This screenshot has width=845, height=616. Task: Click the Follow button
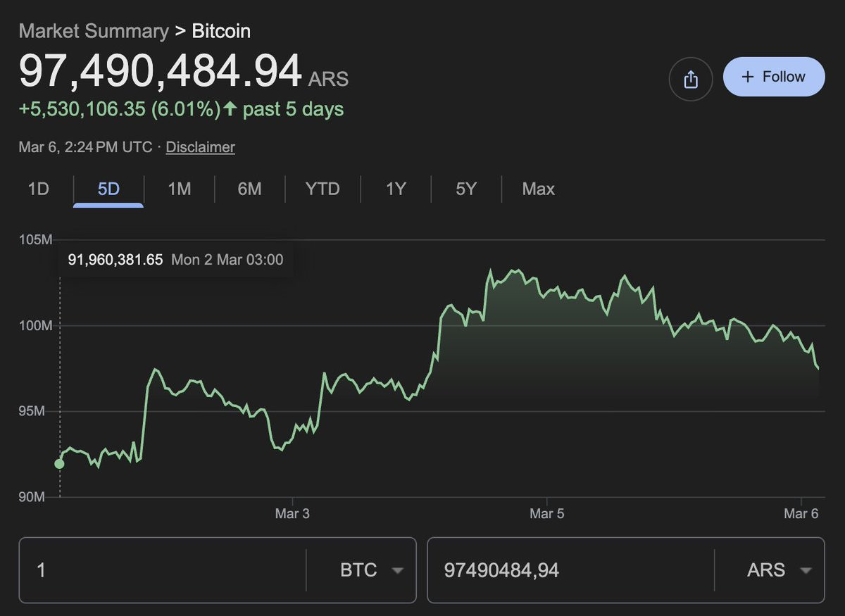point(773,77)
